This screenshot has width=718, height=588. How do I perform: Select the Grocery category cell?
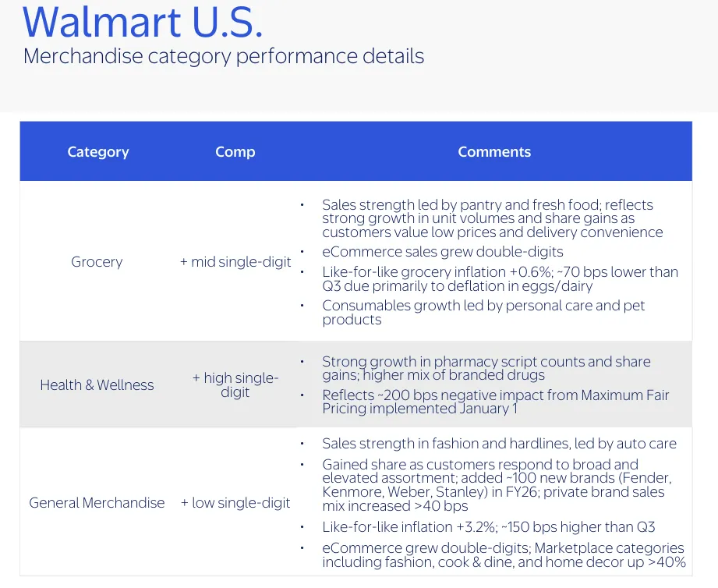97,262
